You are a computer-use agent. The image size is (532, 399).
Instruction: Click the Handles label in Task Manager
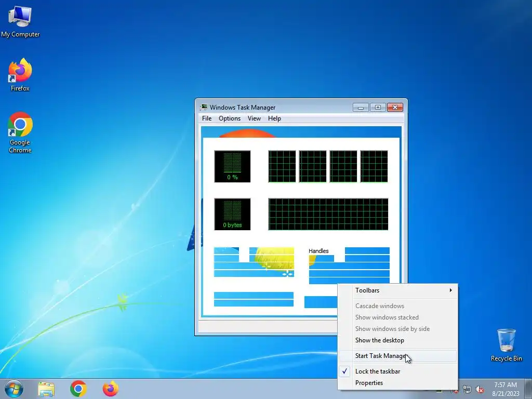tap(318, 251)
